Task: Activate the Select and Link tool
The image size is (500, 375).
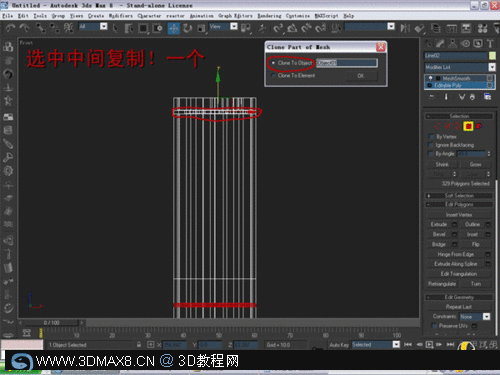Action: 40,28
